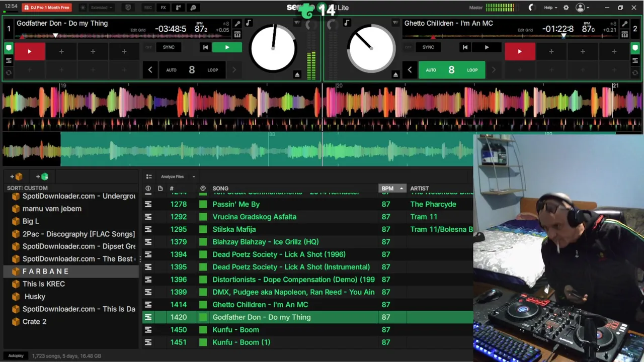Trigger deck 2 red cue point 1

tap(520, 51)
